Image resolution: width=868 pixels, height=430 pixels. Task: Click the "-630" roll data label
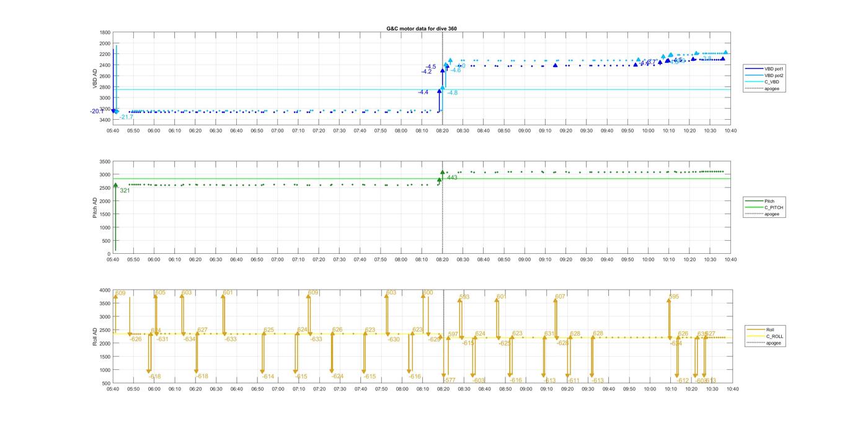click(394, 339)
